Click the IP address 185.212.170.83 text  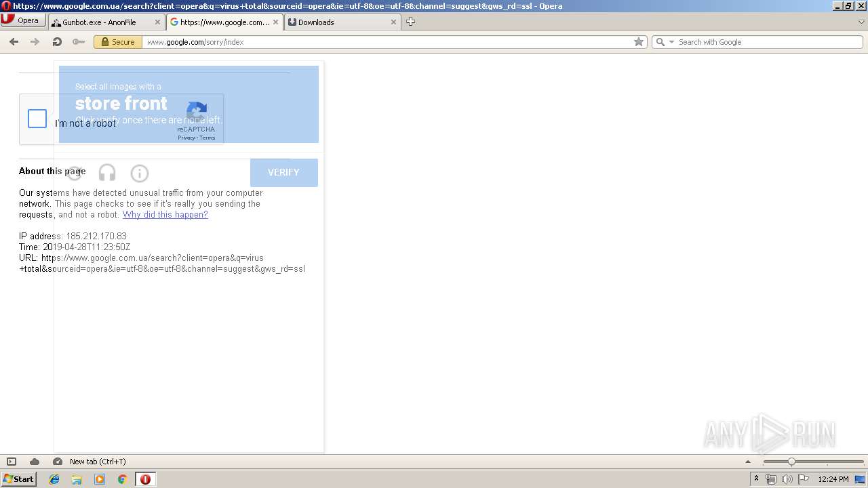[96, 236]
